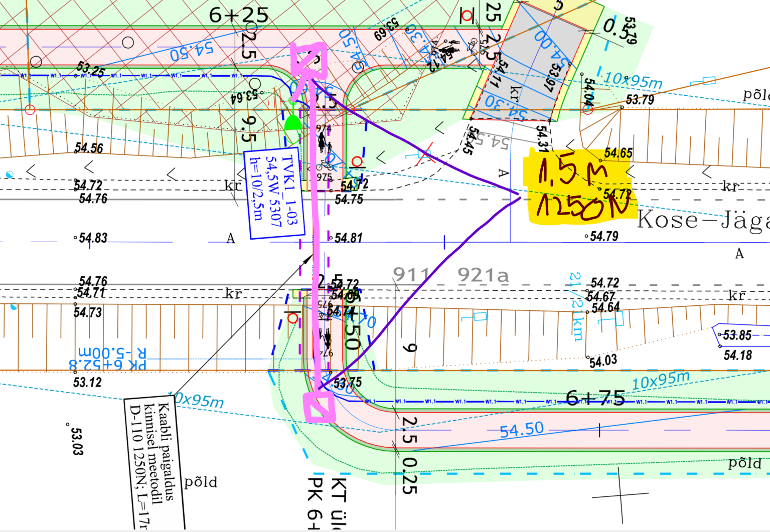
Task: Click the pedestrian symbol labeled 974
Action: [323, 144]
